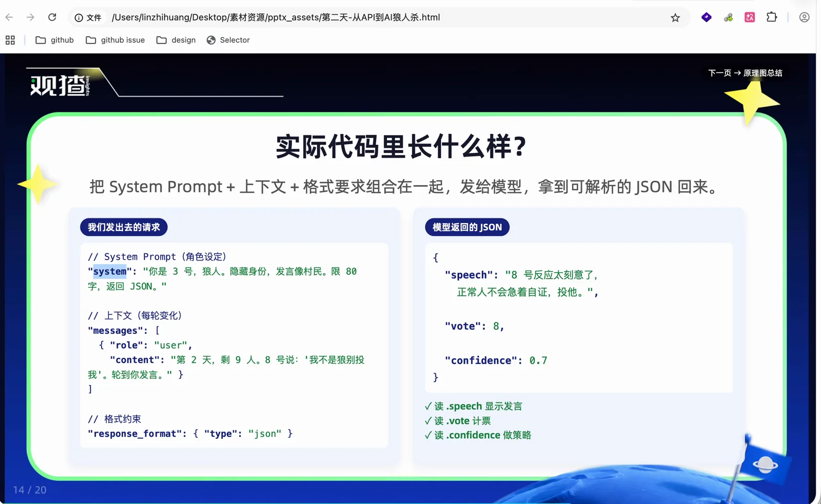
Task: Click 读 .confidence 做策略 item
Action: (x=478, y=435)
